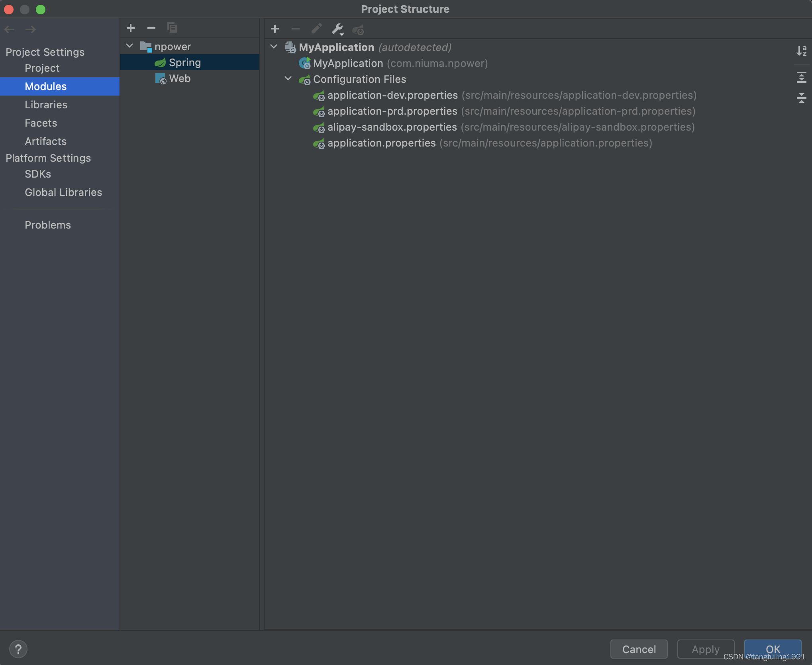Screen dimensions: 812x665
Task: Click the wrench settings icon
Action: 338,28
